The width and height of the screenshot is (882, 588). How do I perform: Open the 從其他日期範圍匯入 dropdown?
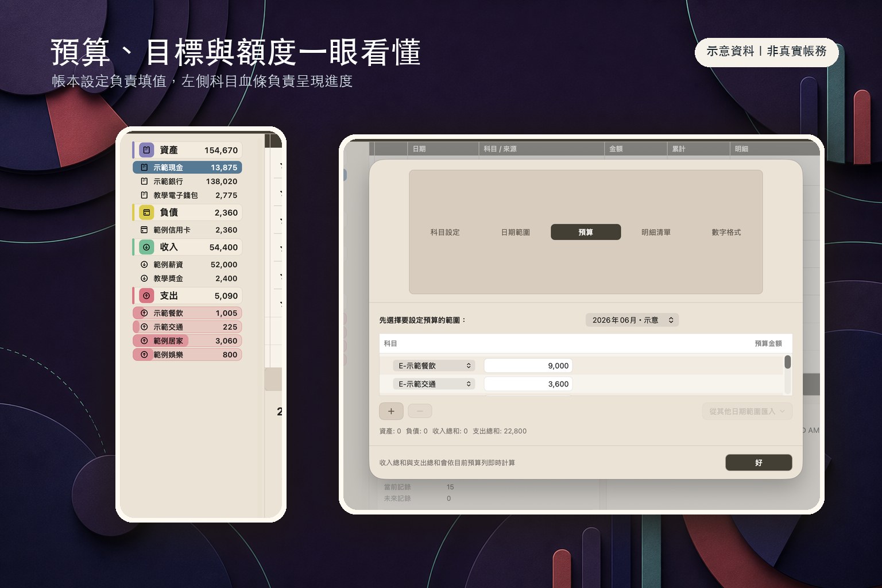point(747,411)
